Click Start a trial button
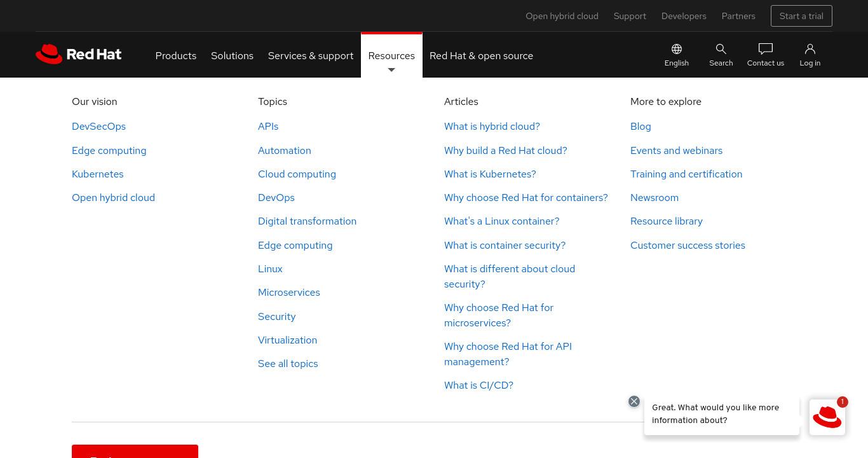The height and width of the screenshot is (458, 868). tap(801, 16)
